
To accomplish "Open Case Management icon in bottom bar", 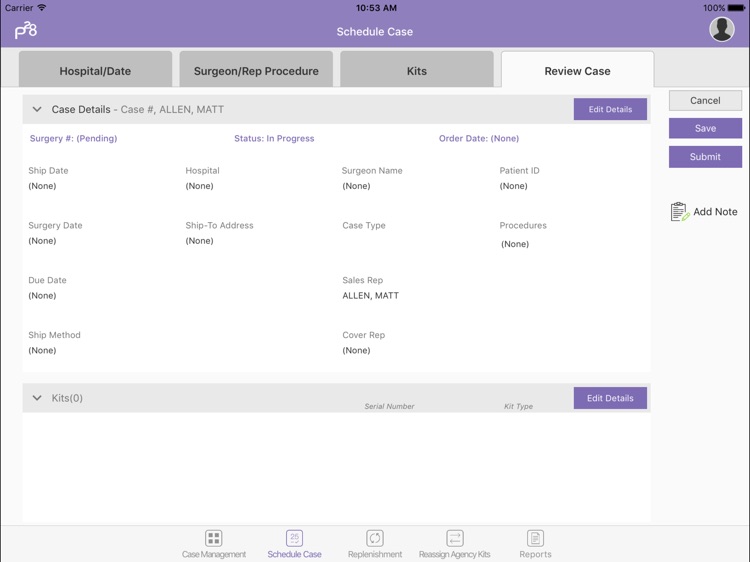I will (213, 538).
